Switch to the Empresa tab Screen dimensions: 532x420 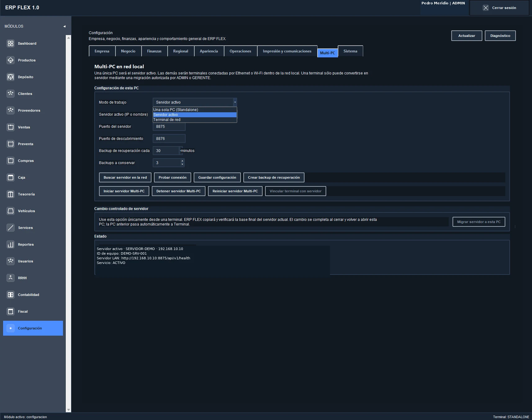[x=102, y=51]
